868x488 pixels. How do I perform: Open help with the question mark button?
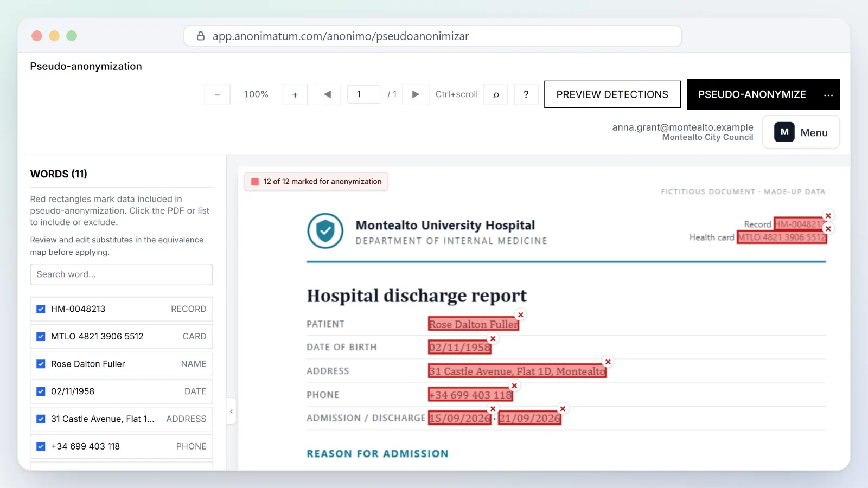pyautogui.click(x=526, y=94)
